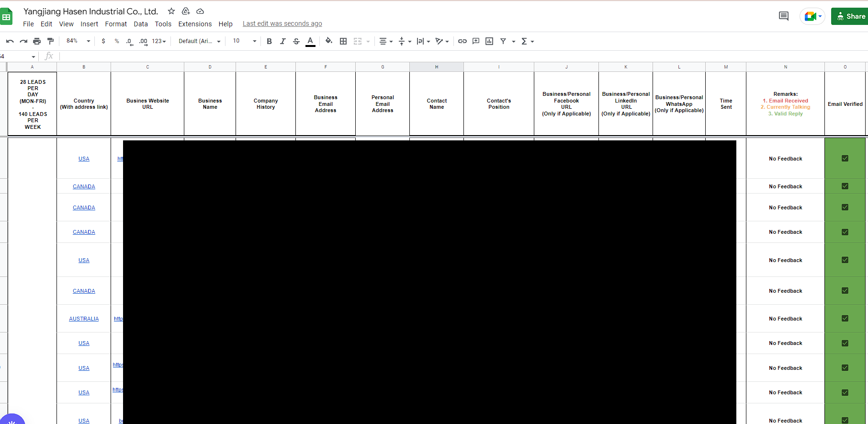Open the Extensions menu
The height and width of the screenshot is (424, 868).
pos(195,24)
